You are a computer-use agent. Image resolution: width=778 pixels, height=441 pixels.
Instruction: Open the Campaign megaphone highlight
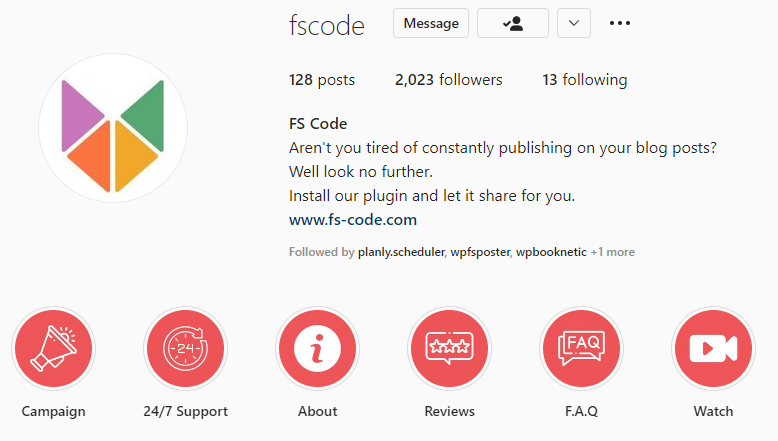click(x=54, y=348)
